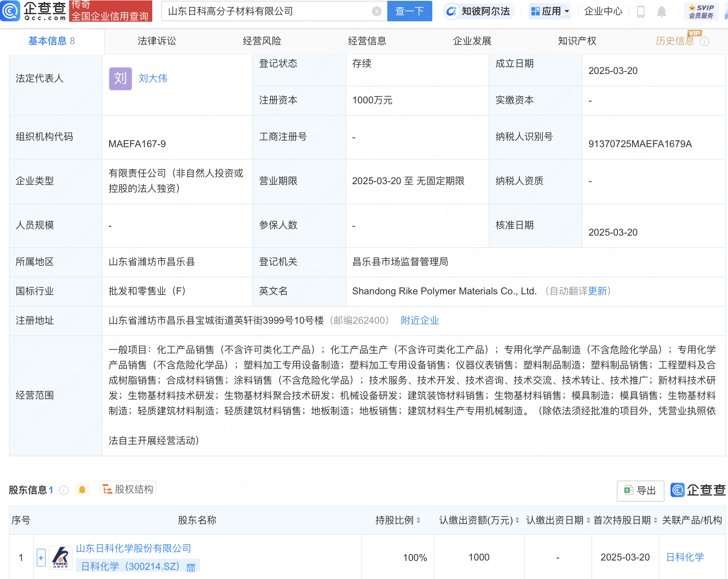This screenshot has width=728, height=579.
Task: Clear the search box text
Action: 376,11
